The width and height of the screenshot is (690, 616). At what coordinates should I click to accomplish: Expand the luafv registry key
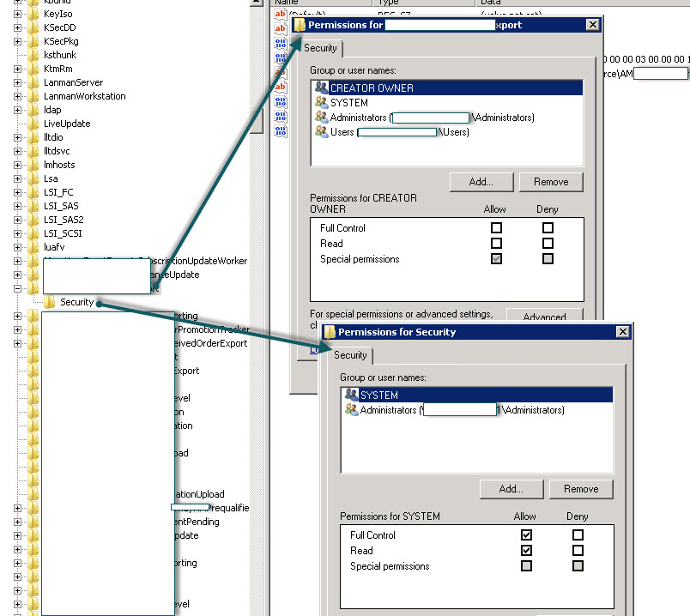[17, 247]
